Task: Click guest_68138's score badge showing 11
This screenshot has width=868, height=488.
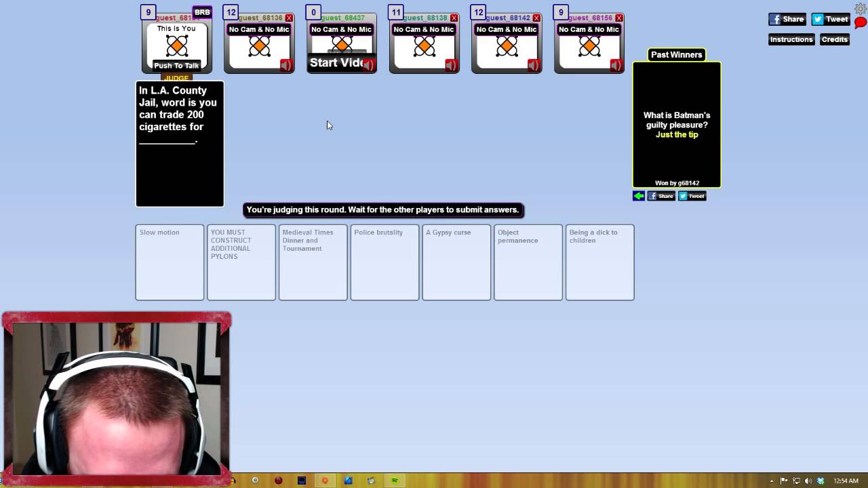Action: click(396, 12)
